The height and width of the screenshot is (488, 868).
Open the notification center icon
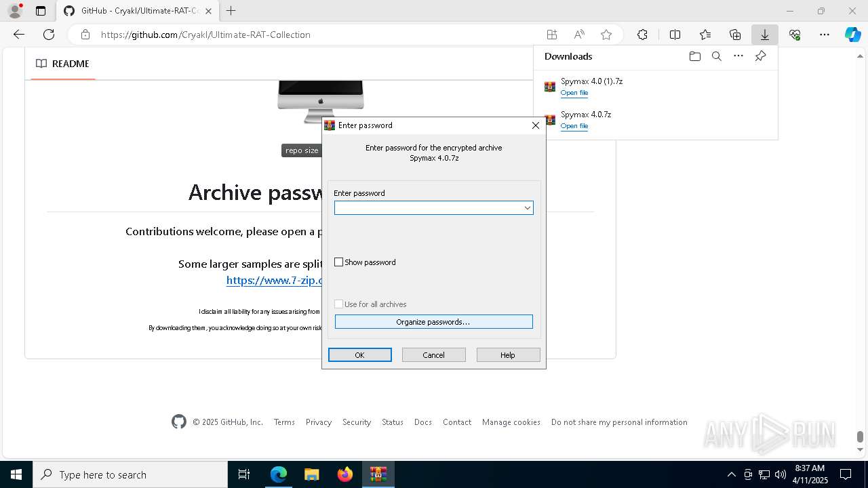[846, 474]
